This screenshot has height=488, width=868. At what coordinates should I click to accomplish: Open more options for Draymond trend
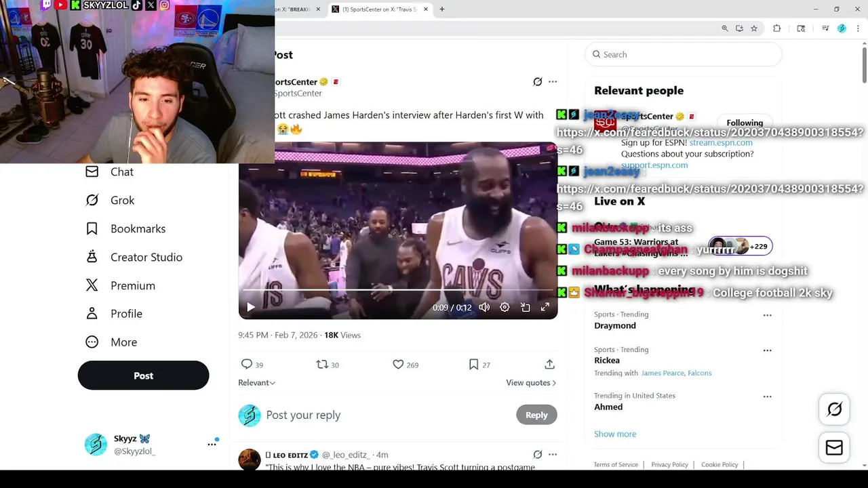[767, 314]
